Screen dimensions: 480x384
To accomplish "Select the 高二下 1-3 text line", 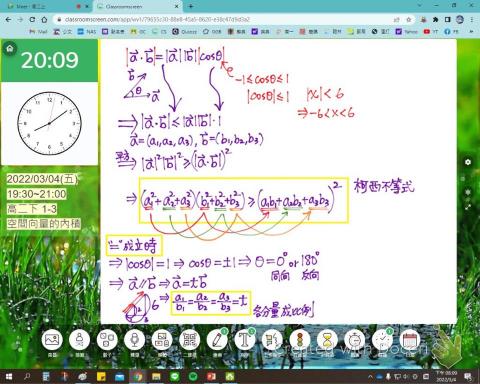I will [32, 209].
